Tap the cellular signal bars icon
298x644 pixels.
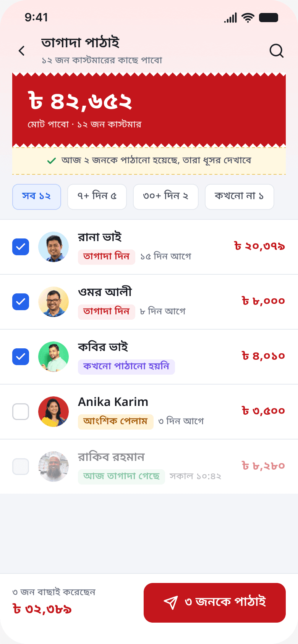(231, 18)
